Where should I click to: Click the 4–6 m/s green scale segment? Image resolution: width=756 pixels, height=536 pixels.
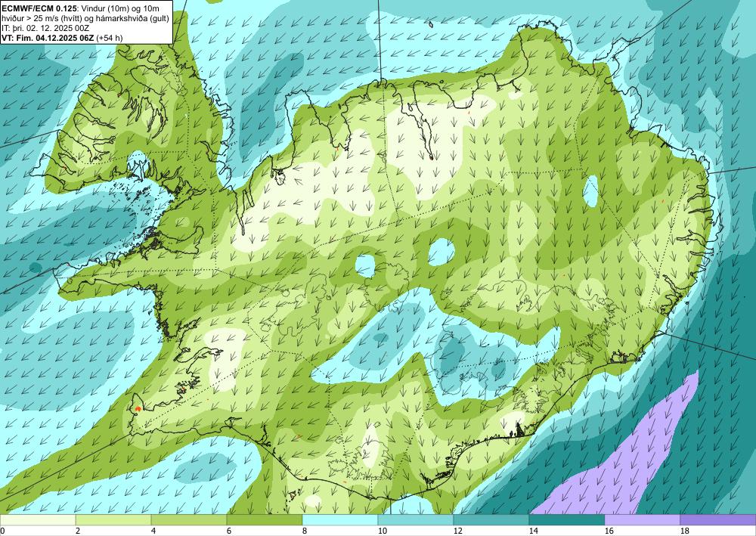coord(189,520)
